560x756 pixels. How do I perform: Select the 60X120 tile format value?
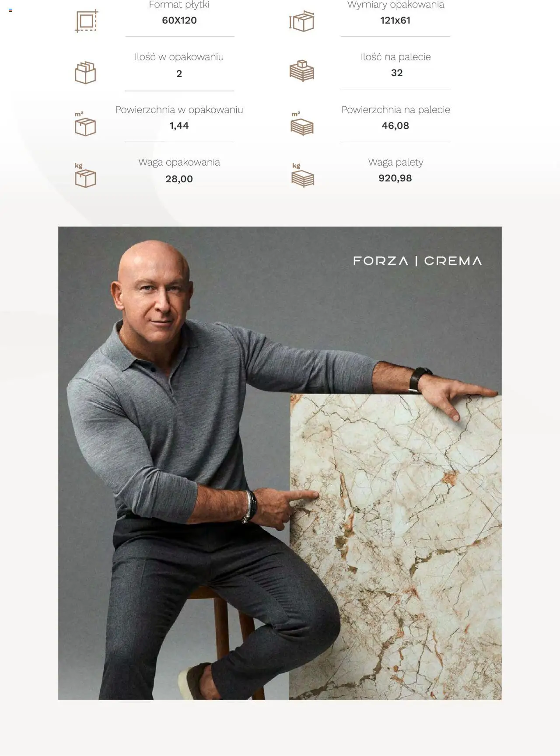click(x=179, y=20)
